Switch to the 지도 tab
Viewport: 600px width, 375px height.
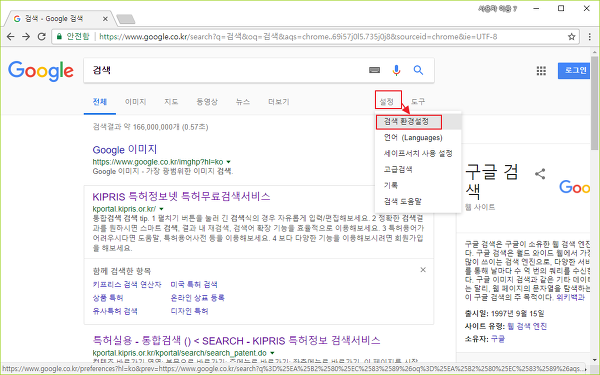click(171, 102)
